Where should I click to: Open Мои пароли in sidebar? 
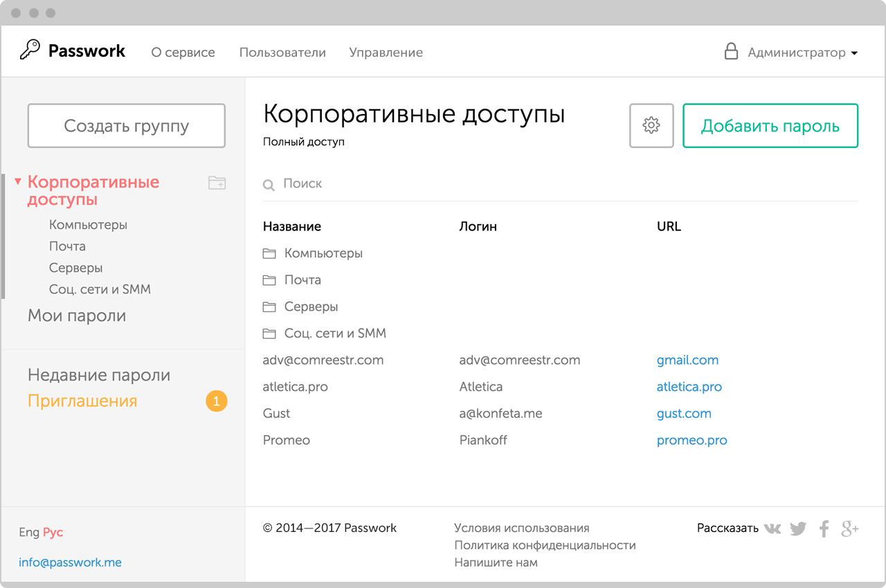coord(77,316)
